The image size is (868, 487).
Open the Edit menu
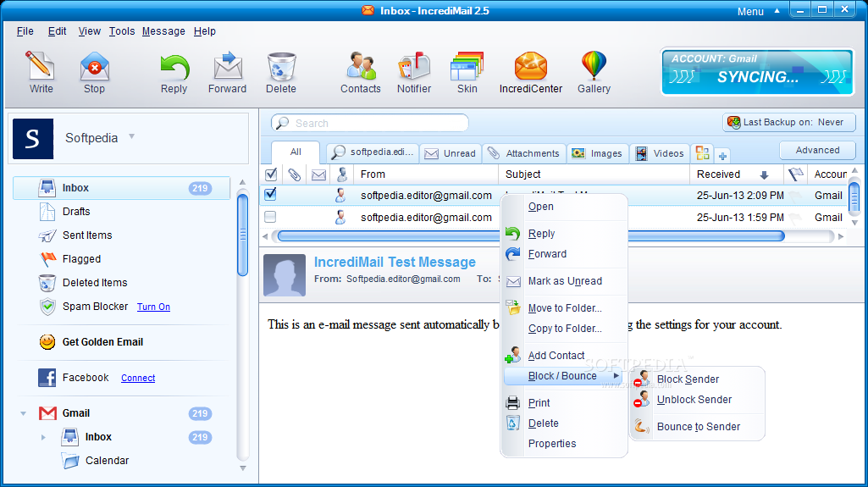[x=57, y=31]
